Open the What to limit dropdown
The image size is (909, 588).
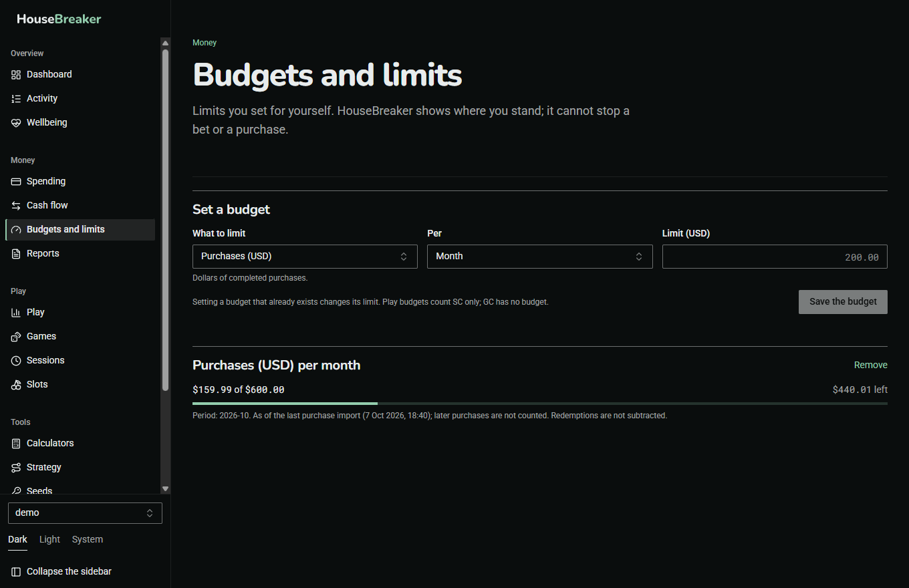coord(305,257)
